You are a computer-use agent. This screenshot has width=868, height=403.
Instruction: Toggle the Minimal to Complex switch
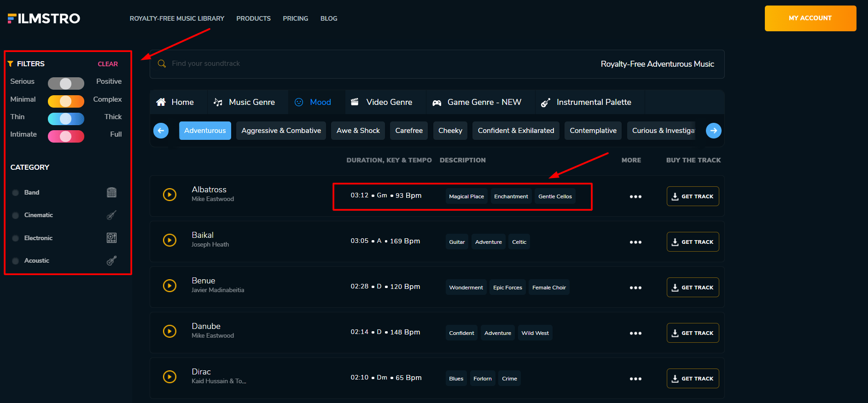coord(66,101)
